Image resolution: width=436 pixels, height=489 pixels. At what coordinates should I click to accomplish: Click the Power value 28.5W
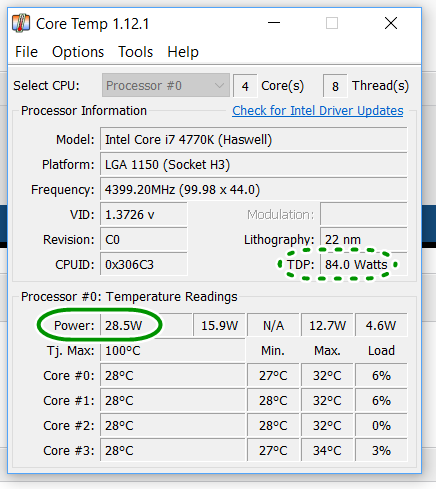pos(146,325)
